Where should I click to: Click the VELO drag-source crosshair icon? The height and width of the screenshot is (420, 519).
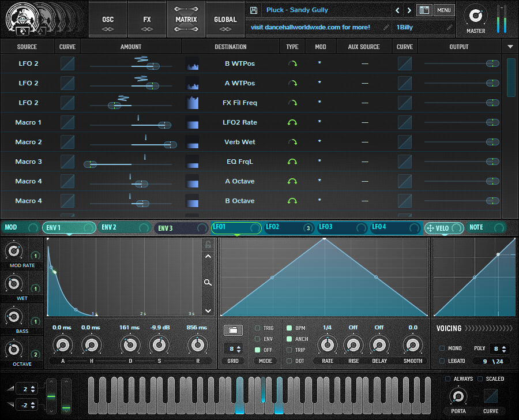[430, 228]
